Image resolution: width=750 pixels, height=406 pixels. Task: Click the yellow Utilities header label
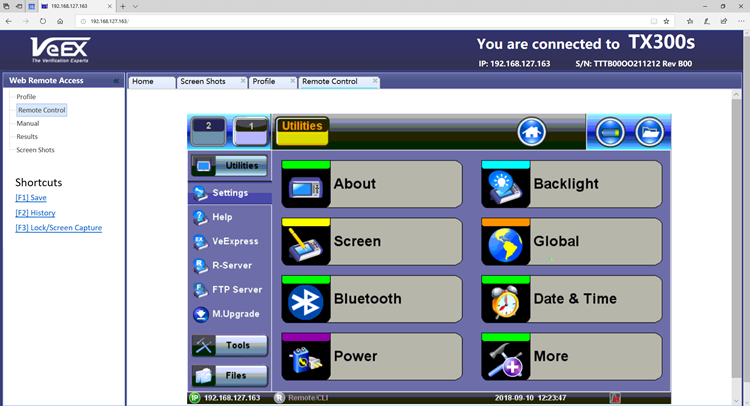(x=302, y=131)
